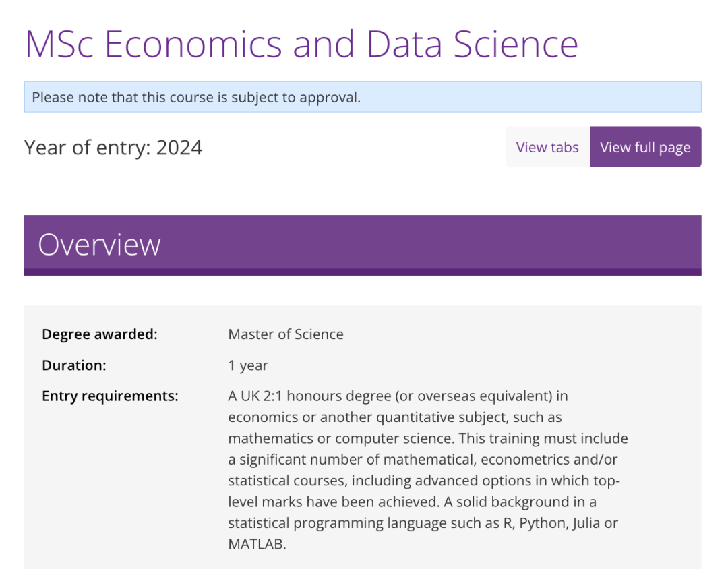Click the course approval notice banner
728x569 pixels.
(x=362, y=97)
